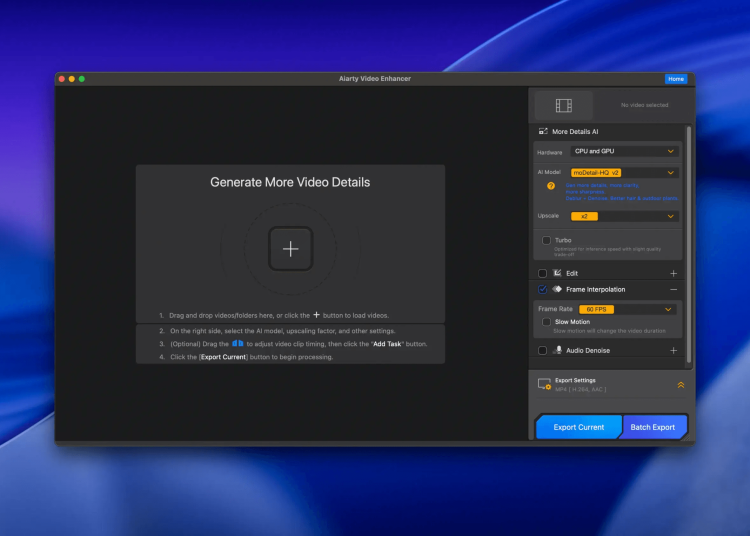Enable the Slow Motion checkbox
The height and width of the screenshot is (536, 750).
coord(546,322)
